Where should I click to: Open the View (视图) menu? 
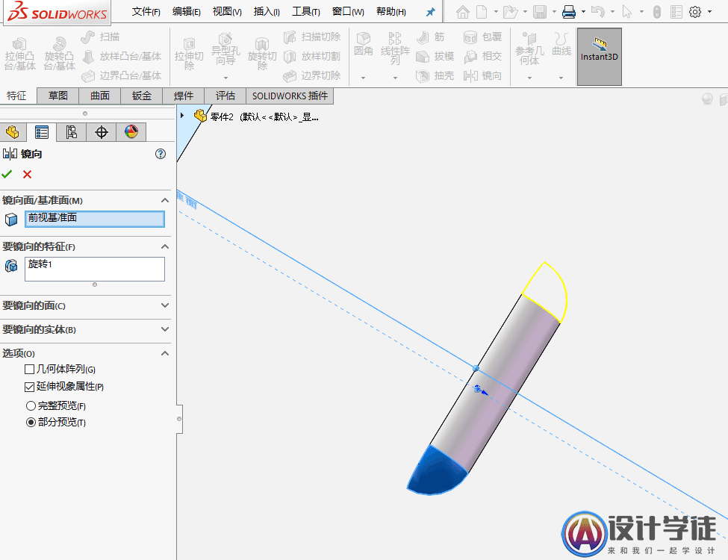click(227, 12)
